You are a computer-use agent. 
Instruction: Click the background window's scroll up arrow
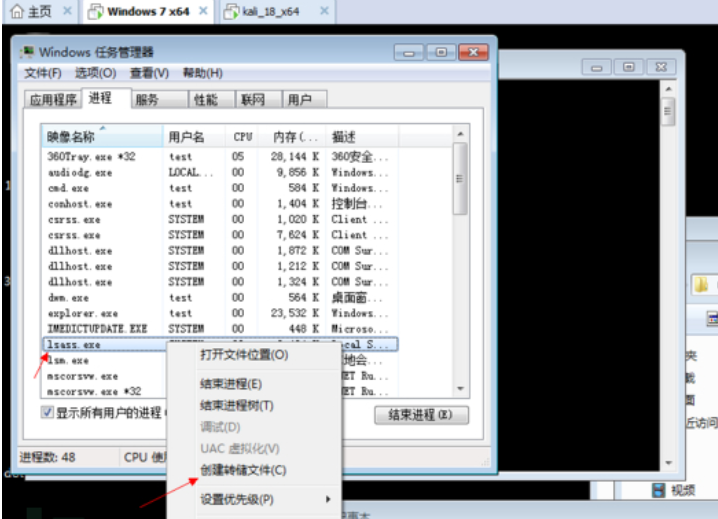pos(669,89)
